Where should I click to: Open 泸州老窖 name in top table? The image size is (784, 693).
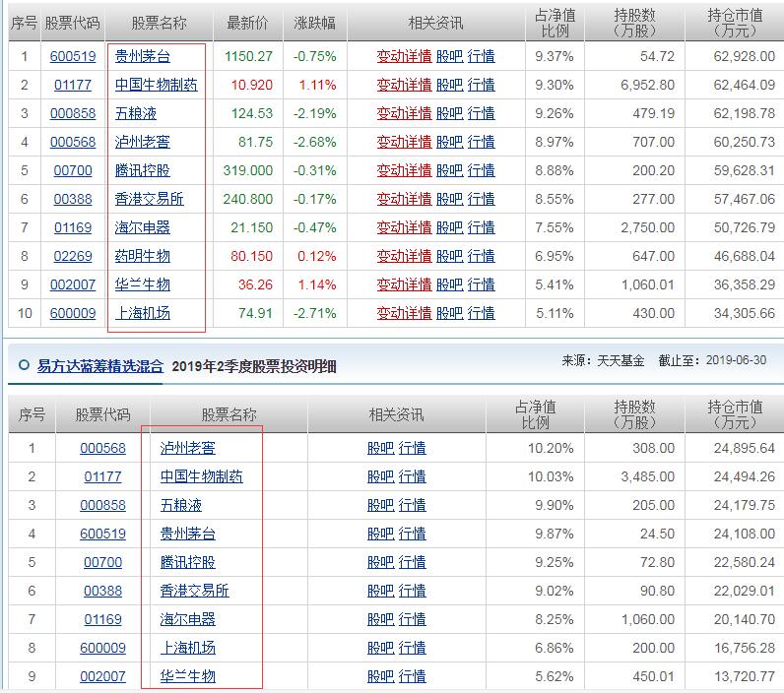[x=143, y=142]
